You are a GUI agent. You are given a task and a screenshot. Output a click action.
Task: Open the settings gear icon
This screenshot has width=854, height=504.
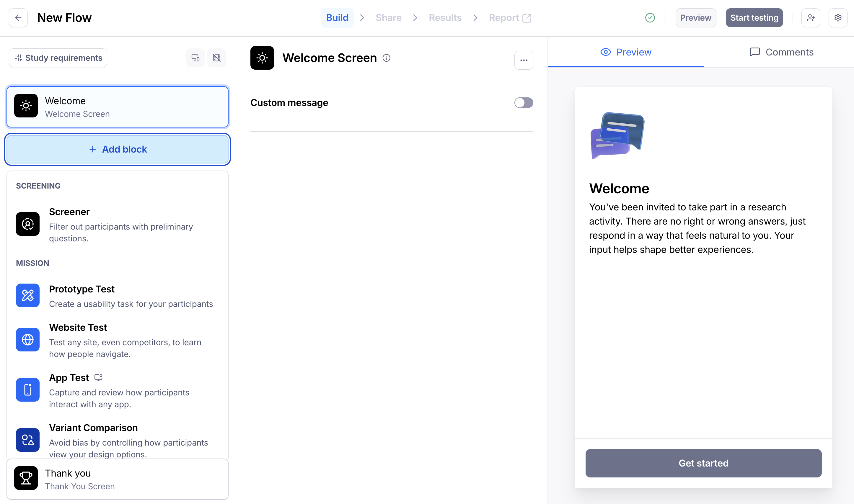click(838, 18)
